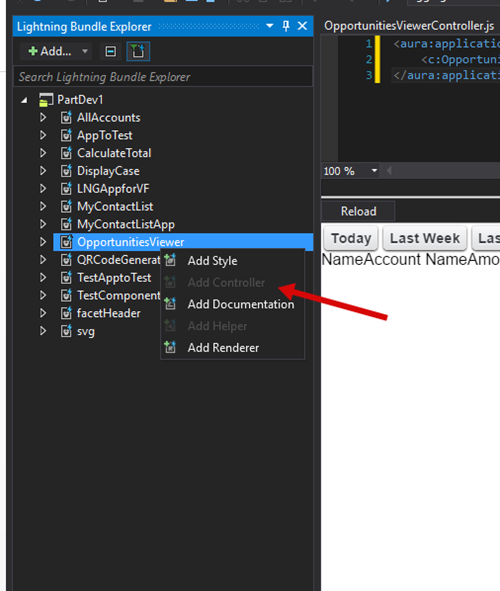Select the TestApptoTest tree item
The image size is (500, 591).
tap(114, 277)
